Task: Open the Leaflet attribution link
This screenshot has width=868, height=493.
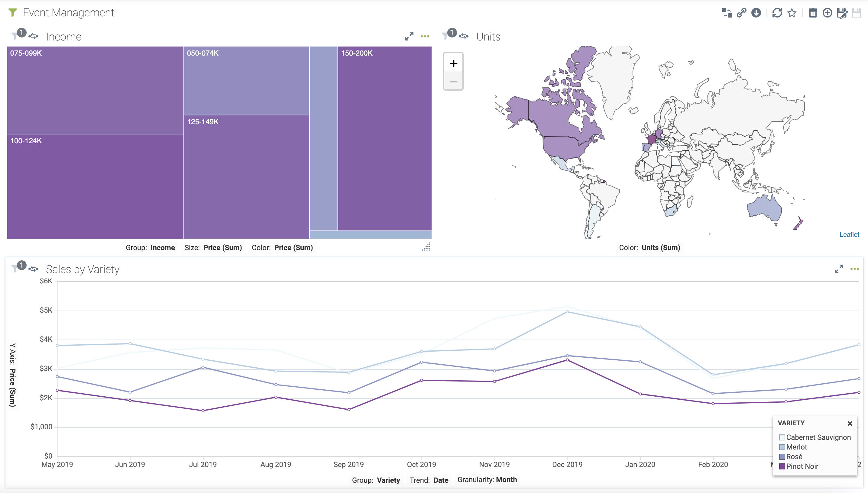Action: [849, 234]
